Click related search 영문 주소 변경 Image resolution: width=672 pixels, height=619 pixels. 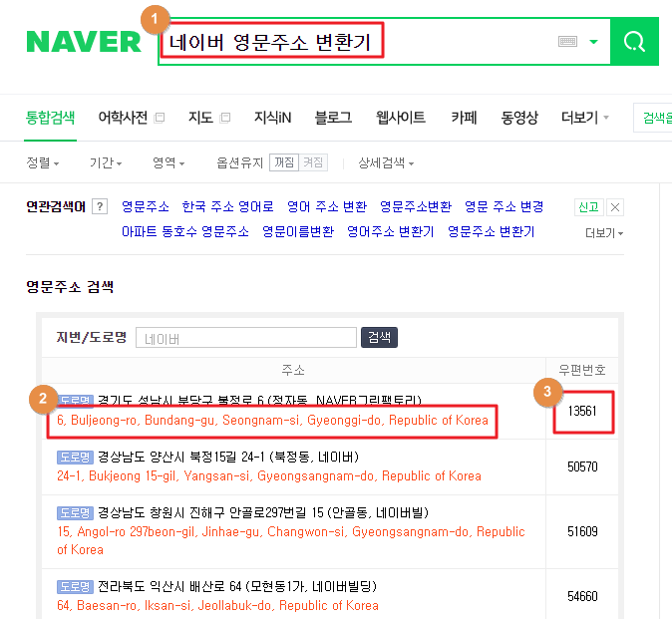pos(504,206)
